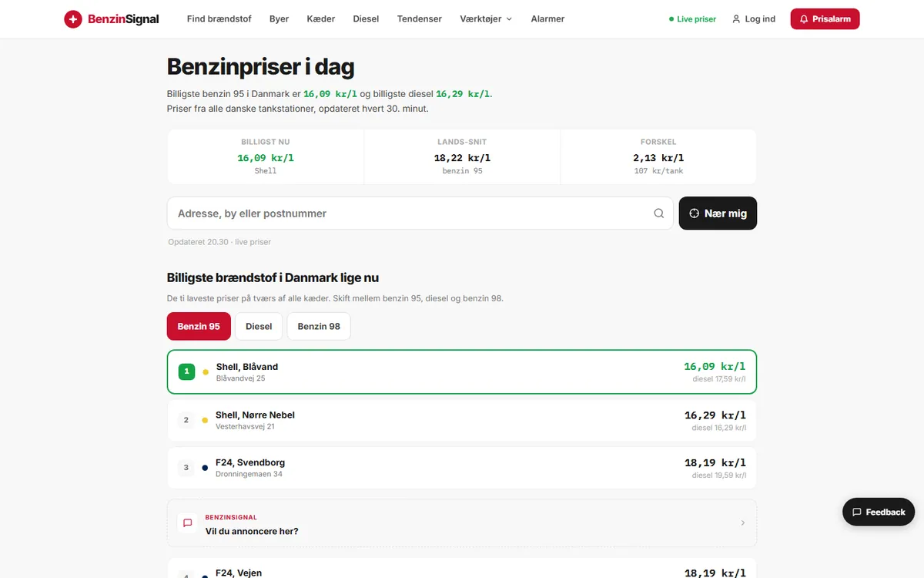Image resolution: width=924 pixels, height=578 pixels.
Task: Click the Forskel 2,13 kr/l stat card
Action: (658, 157)
